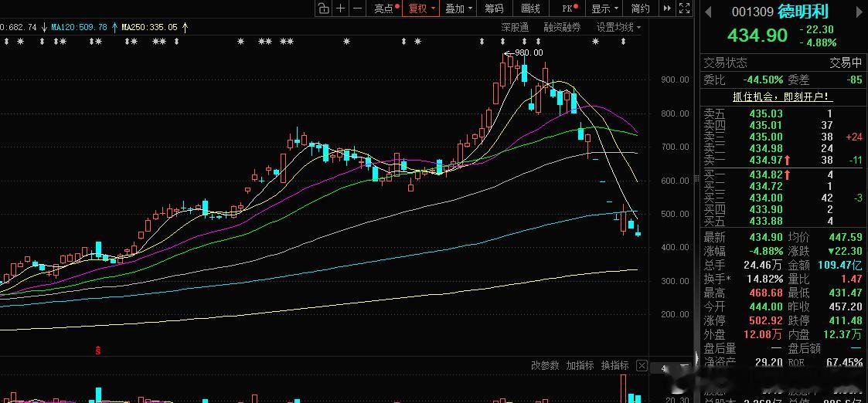This screenshot has height=403, width=868.
Task: Click the large current price 434.90
Action: pyautogui.click(x=757, y=36)
